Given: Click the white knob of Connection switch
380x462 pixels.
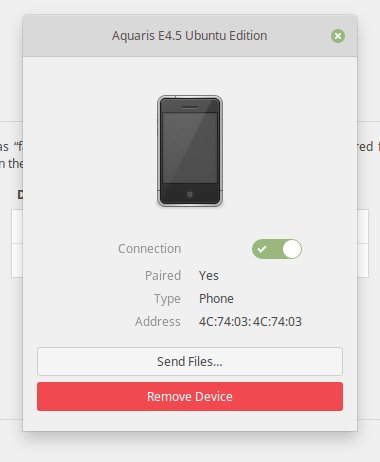Looking at the screenshot, I should point(292,249).
